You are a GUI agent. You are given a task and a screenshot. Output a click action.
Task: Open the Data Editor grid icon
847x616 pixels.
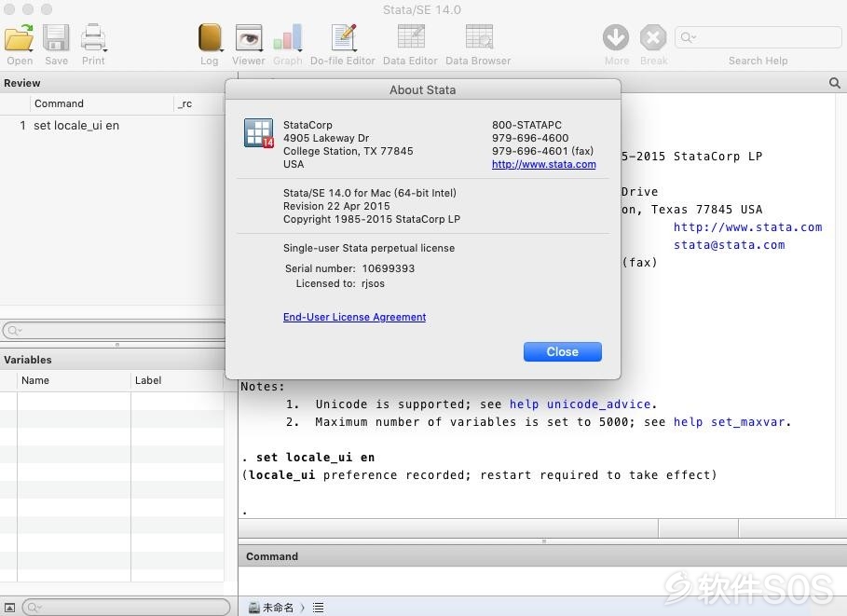tap(411, 38)
